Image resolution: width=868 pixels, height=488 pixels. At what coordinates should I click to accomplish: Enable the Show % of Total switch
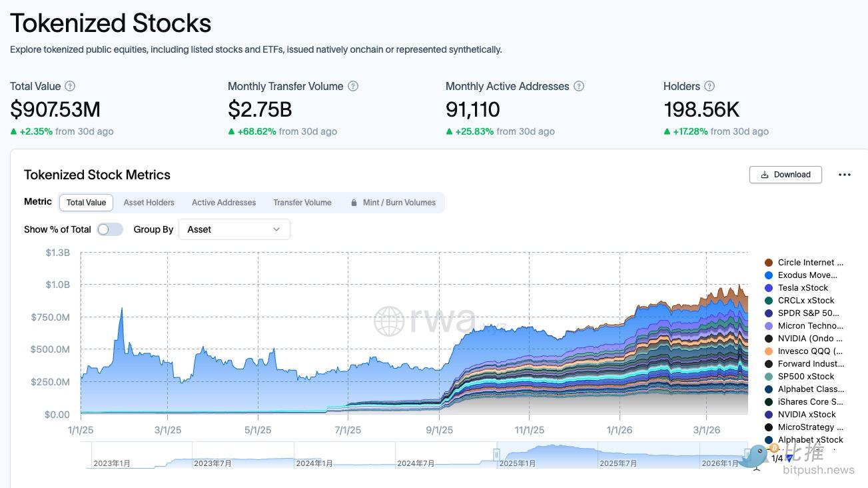(110, 229)
